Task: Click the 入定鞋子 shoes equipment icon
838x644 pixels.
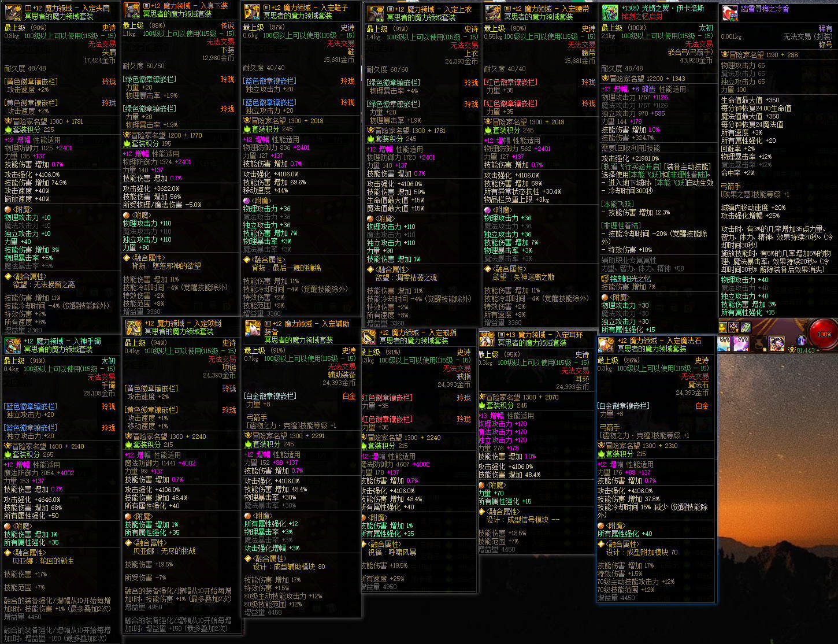Action: point(251,11)
